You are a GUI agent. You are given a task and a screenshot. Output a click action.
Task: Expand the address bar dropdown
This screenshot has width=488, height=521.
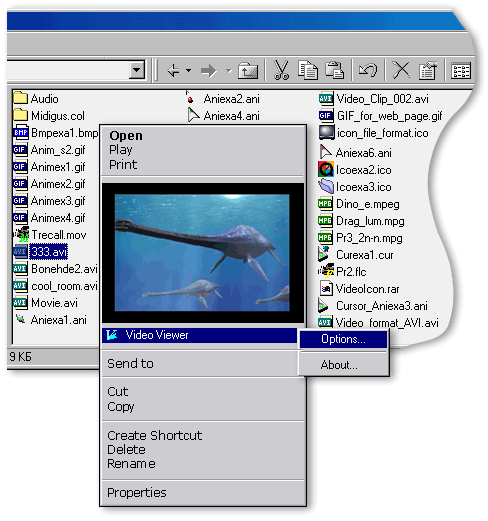[137, 70]
